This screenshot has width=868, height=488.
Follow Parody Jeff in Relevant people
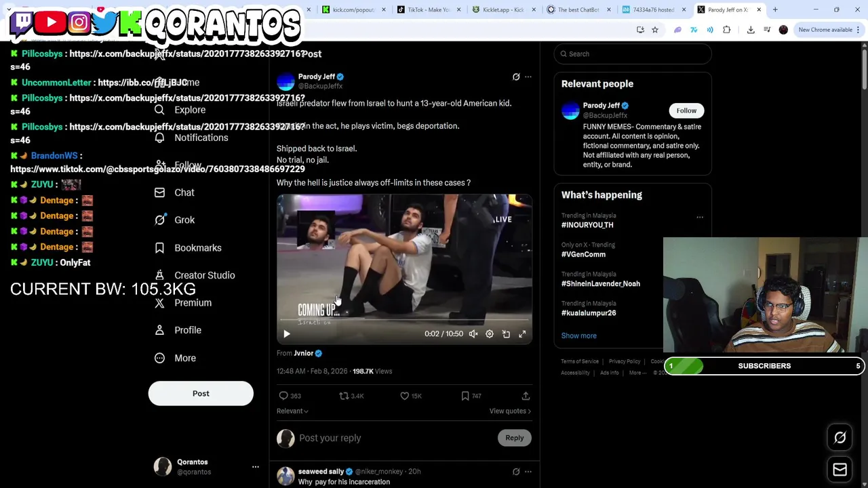(686, 110)
